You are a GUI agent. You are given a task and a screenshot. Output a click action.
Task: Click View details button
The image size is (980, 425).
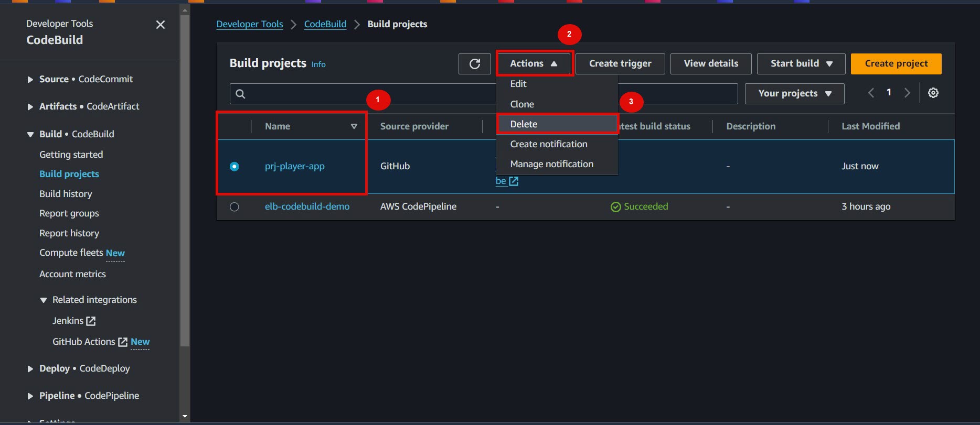711,63
